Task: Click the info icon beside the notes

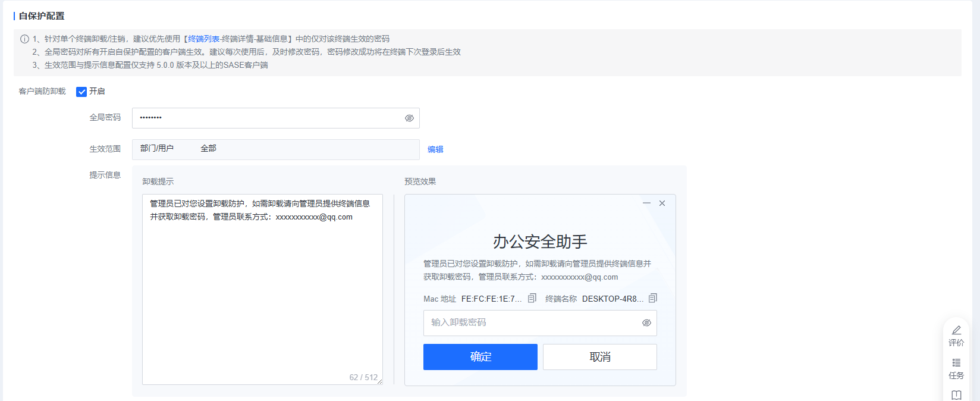Action: point(24,39)
